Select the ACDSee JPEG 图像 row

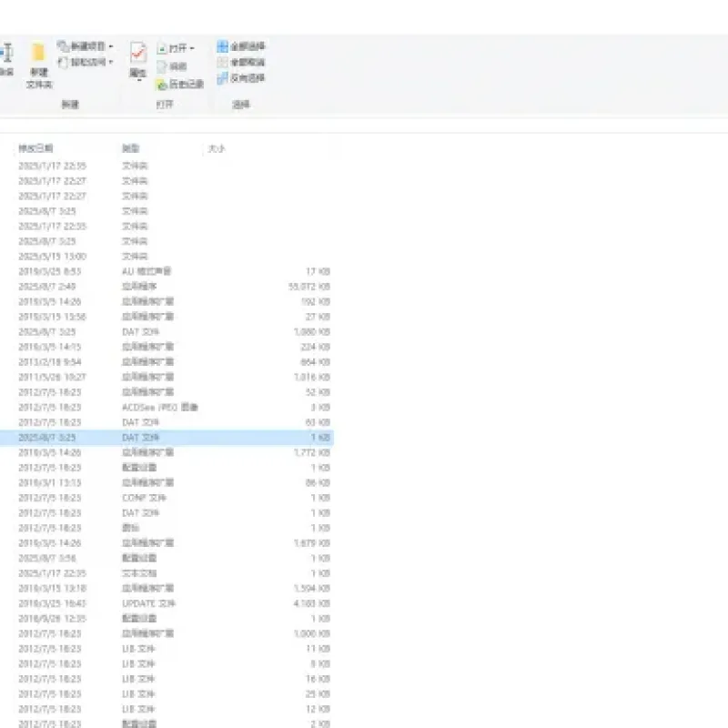click(167, 407)
